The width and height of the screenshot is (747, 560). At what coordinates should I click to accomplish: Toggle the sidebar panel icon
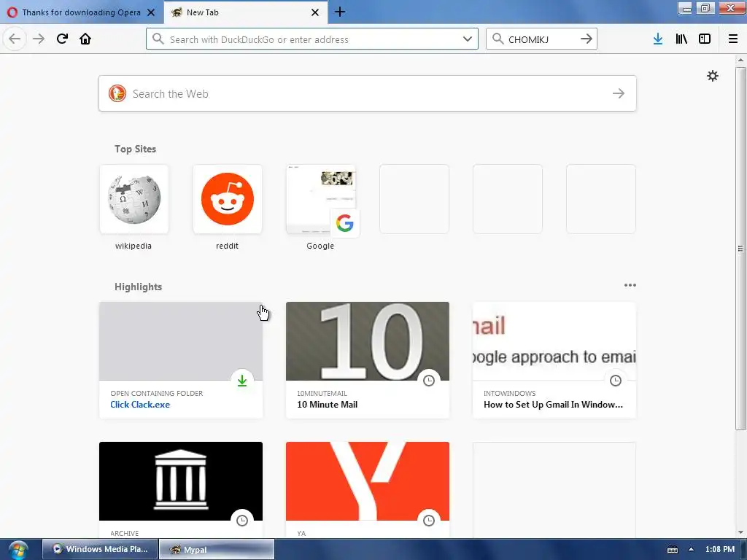coord(705,39)
